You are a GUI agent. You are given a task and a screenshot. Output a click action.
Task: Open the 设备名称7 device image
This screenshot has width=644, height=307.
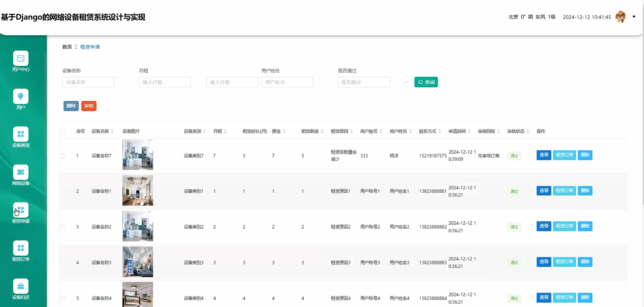tap(138, 155)
